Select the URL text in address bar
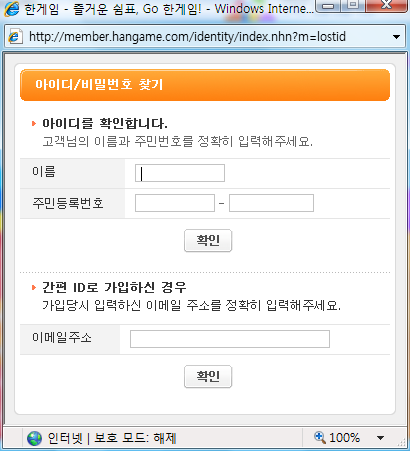The height and width of the screenshot is (451, 410). click(187, 36)
